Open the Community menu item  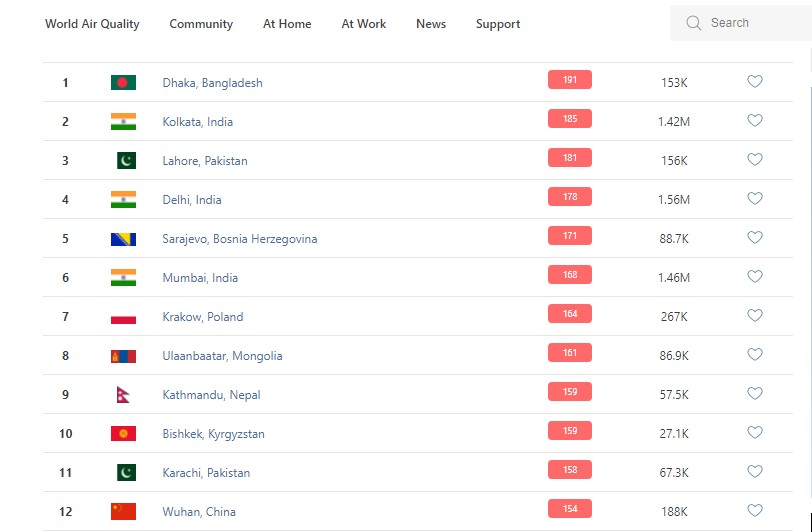click(x=201, y=24)
